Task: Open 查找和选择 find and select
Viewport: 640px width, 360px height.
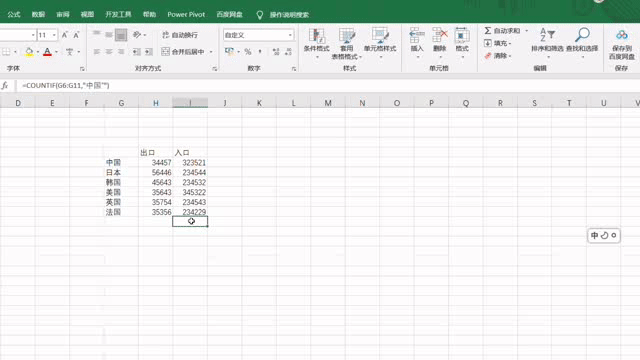Action: click(x=582, y=43)
